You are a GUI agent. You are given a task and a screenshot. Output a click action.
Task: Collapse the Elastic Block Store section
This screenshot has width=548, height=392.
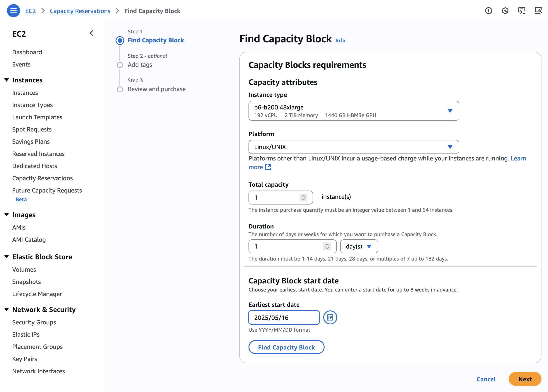pyautogui.click(x=7, y=257)
